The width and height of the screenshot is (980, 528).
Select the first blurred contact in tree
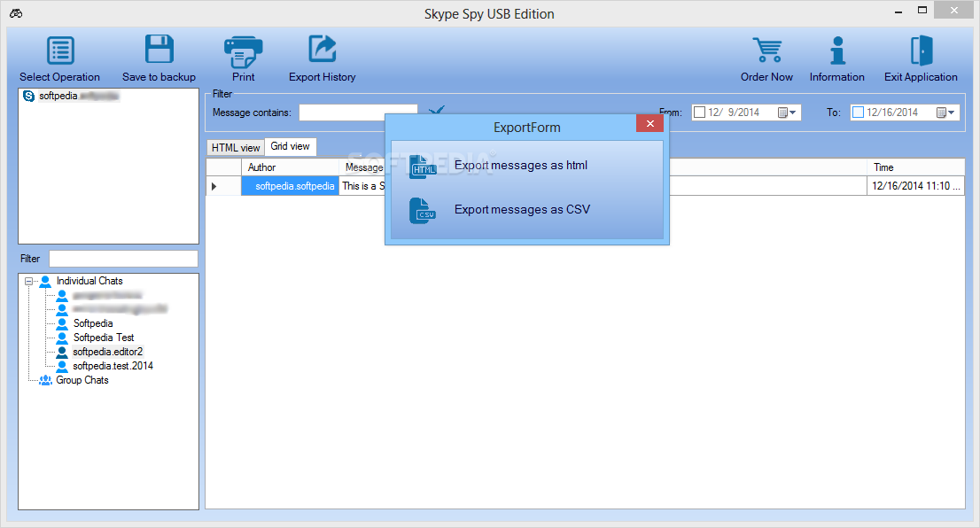tap(107, 295)
